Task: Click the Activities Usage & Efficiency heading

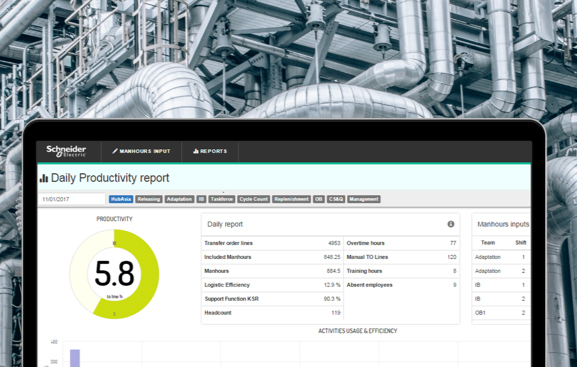Action: coord(358,331)
